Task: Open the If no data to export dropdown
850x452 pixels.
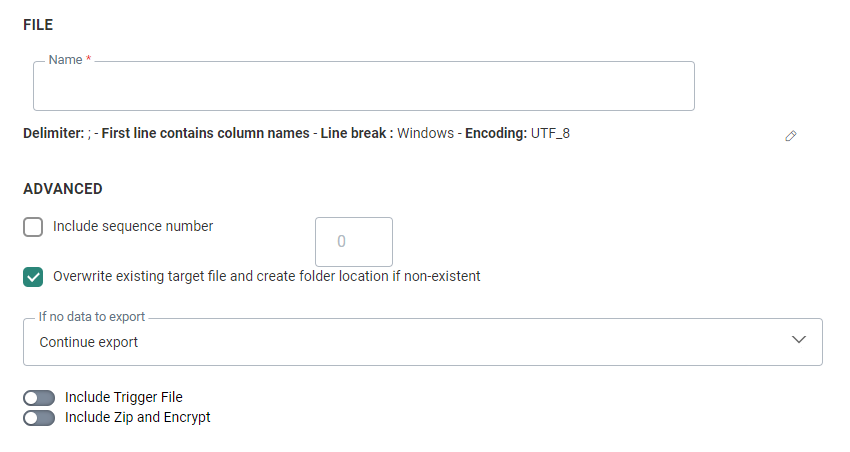Action: click(422, 342)
